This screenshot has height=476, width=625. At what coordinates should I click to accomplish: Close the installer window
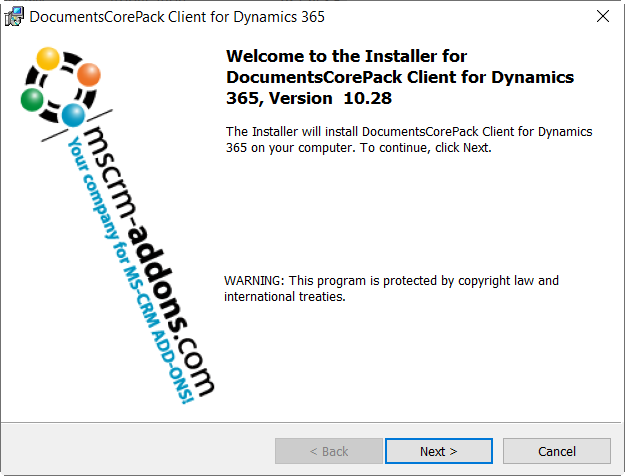tap(602, 16)
